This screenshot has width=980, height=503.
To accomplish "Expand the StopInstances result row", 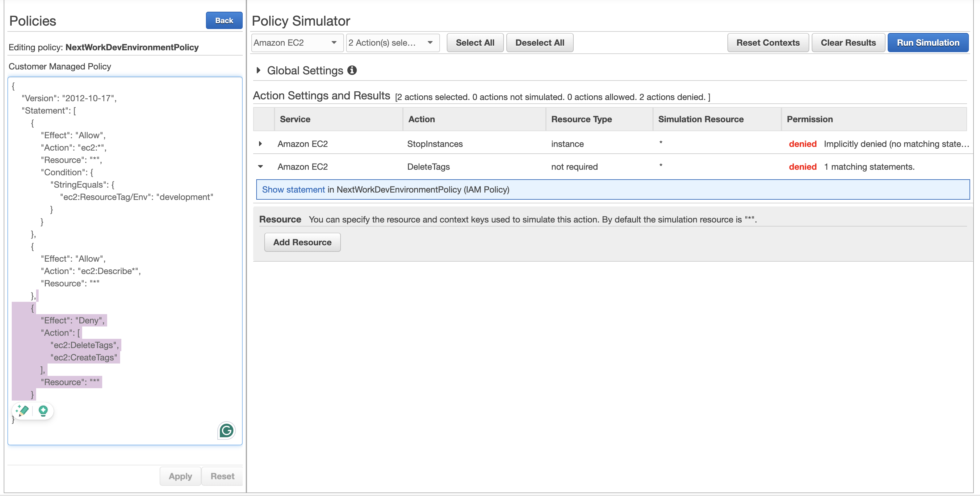I will click(x=260, y=144).
